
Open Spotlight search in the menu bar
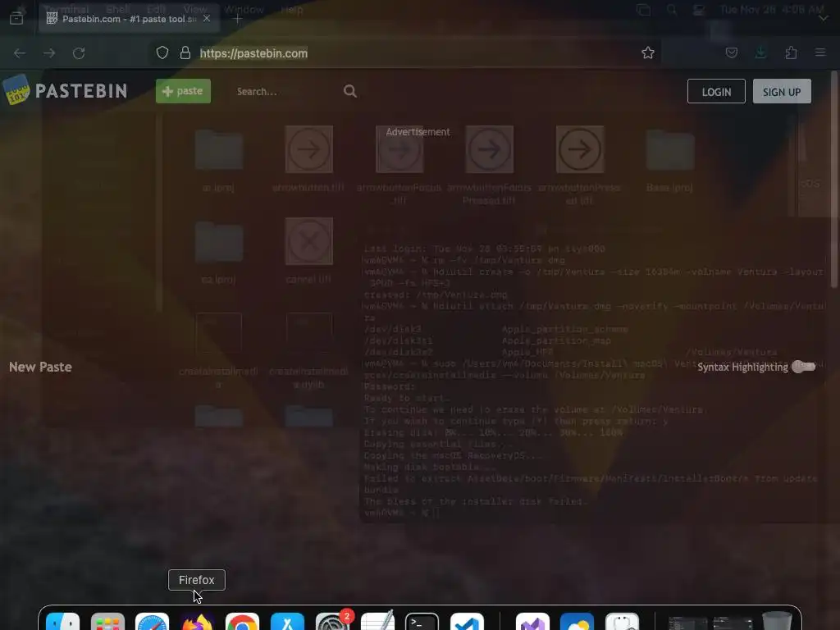pos(671,10)
